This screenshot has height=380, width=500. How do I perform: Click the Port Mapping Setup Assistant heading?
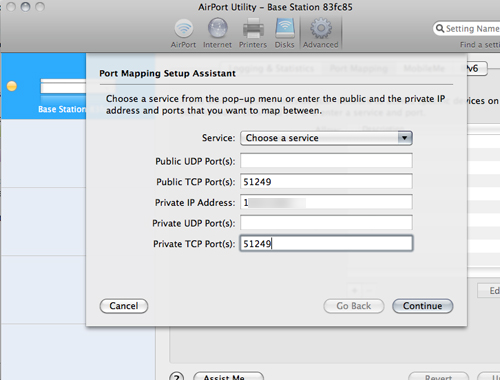tap(167, 73)
